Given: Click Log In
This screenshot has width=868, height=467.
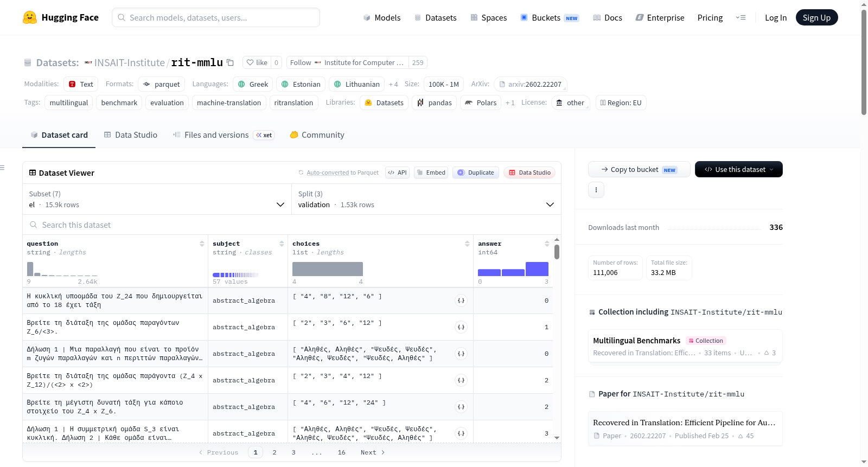Looking at the screenshot, I should pos(776,17).
